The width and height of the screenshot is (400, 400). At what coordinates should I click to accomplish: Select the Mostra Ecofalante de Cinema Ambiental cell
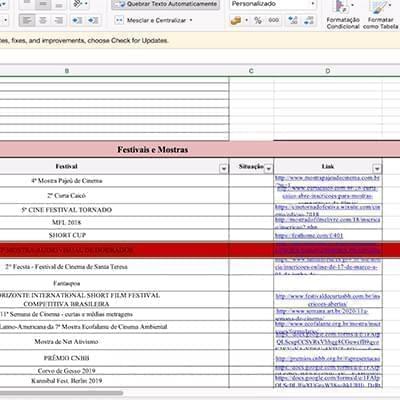[114, 327]
